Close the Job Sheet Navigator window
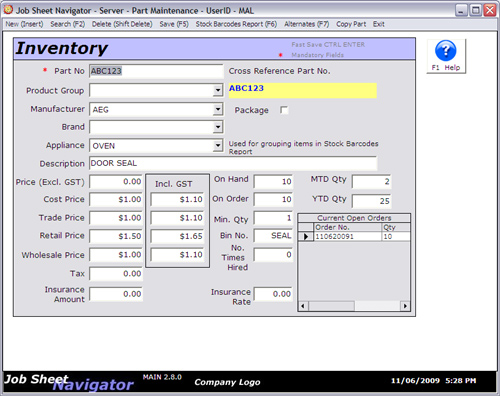The image size is (500, 396). [x=490, y=10]
